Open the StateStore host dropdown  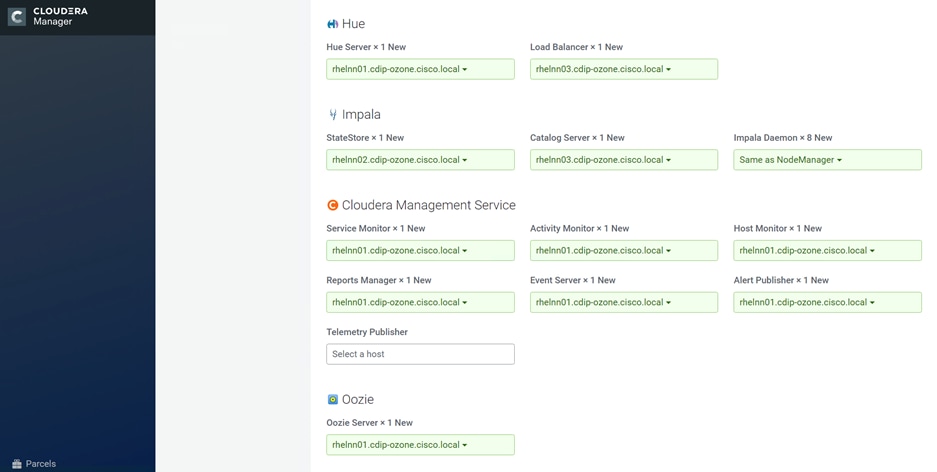pos(420,160)
